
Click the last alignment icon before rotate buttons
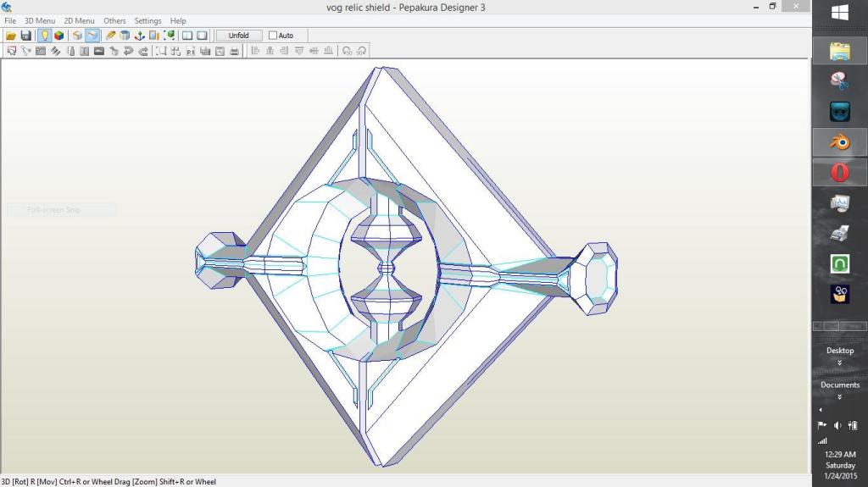(x=329, y=51)
